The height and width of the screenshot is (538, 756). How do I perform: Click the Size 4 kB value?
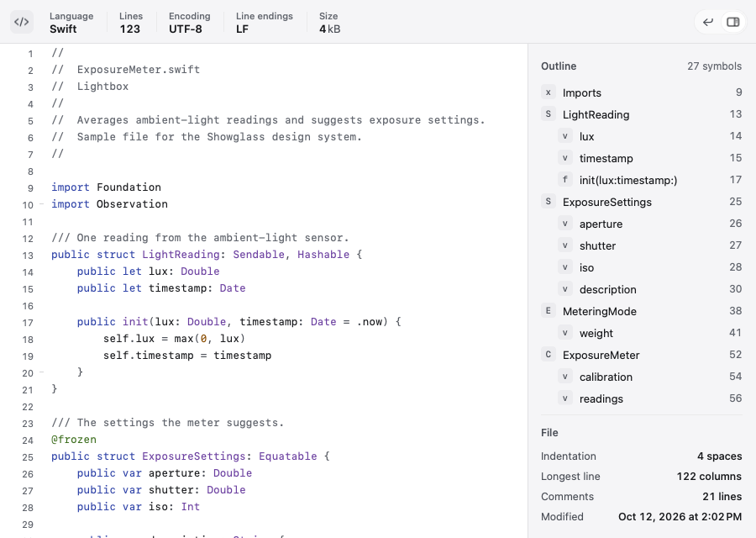(x=330, y=29)
